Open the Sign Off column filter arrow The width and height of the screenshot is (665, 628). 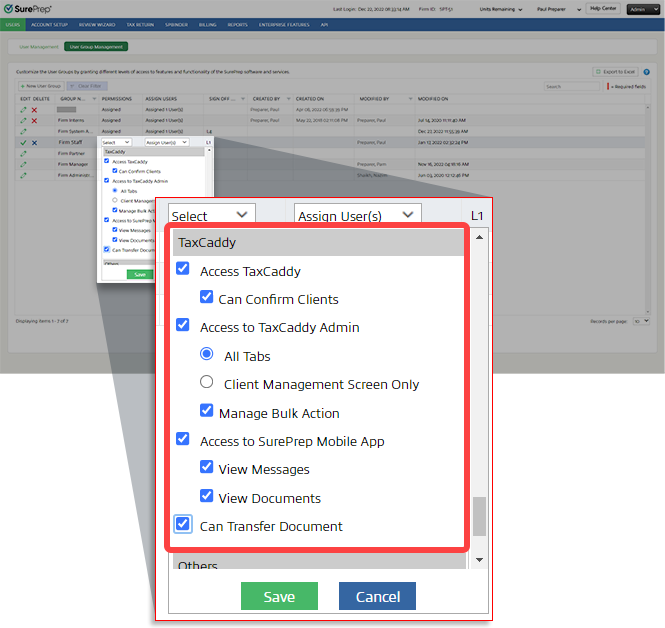coord(243,99)
